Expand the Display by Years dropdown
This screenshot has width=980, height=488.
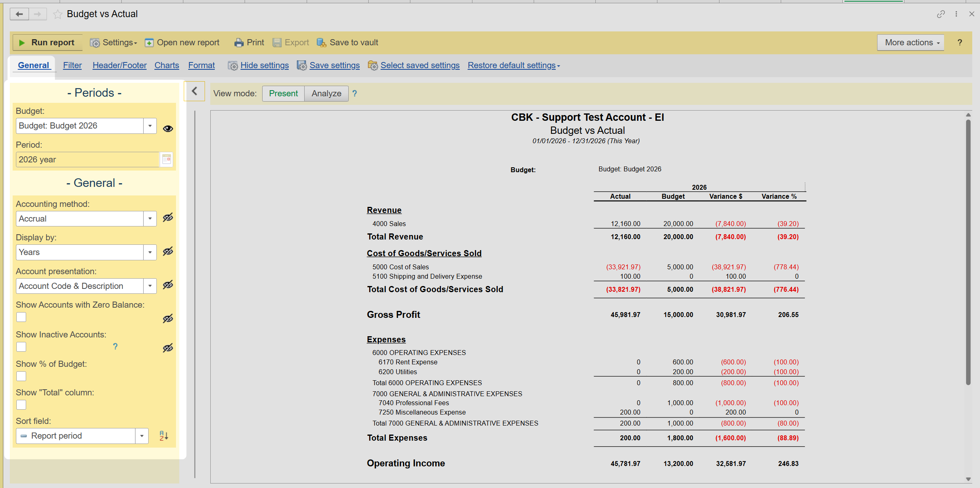(150, 252)
